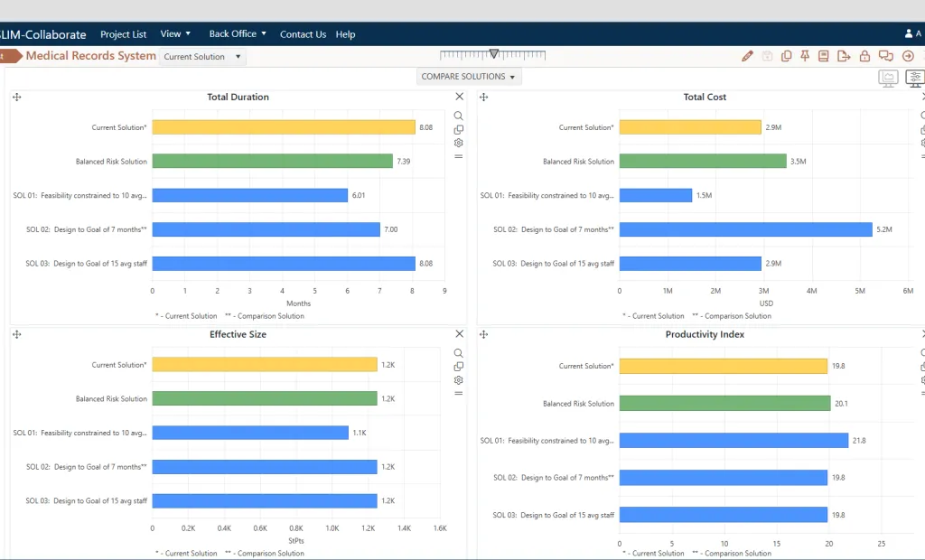Click the 21.8 value in Productivity Index
Image resolution: width=925 pixels, height=560 pixels.
[x=859, y=440]
